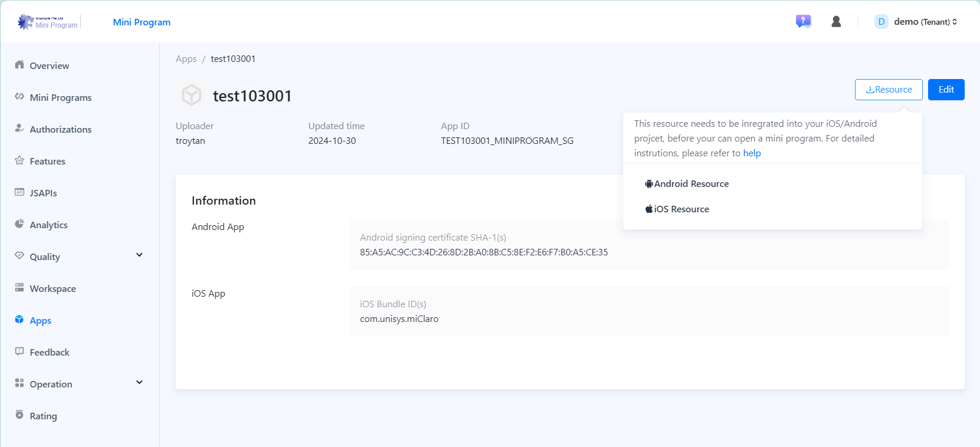980x447 pixels.
Task: Click the Features star icon
Action: 19,160
